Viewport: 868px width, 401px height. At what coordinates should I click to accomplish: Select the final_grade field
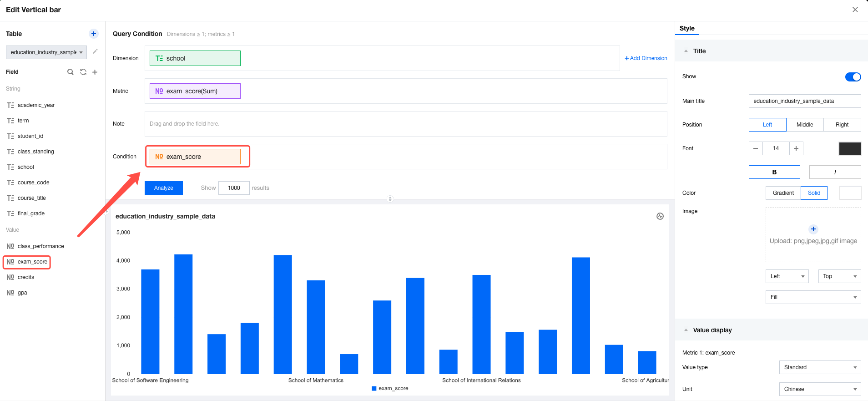(x=31, y=213)
